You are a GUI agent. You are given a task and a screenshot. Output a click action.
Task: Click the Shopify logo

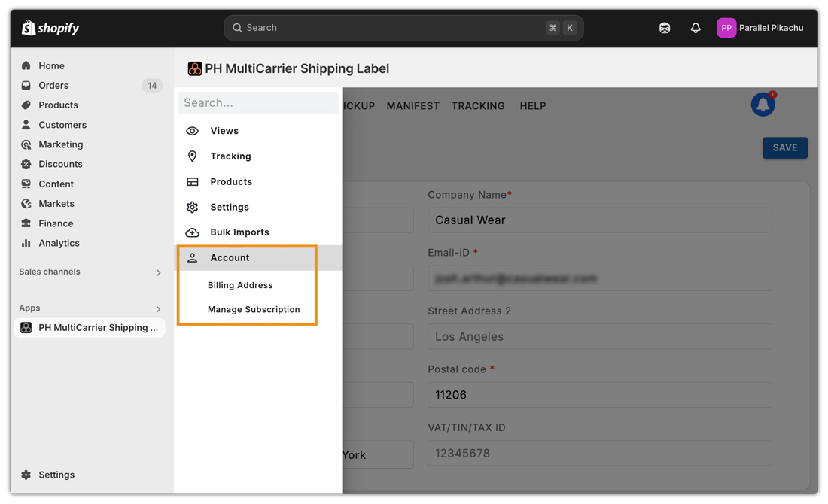pos(50,27)
